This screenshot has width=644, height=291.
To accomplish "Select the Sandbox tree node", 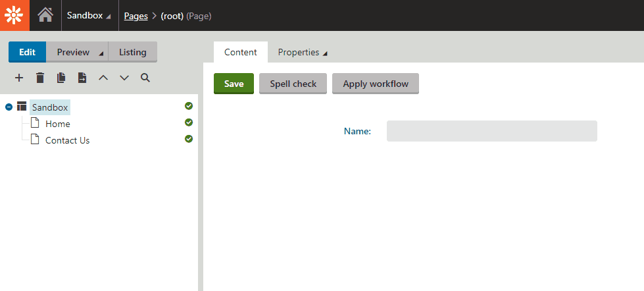I will point(50,108).
